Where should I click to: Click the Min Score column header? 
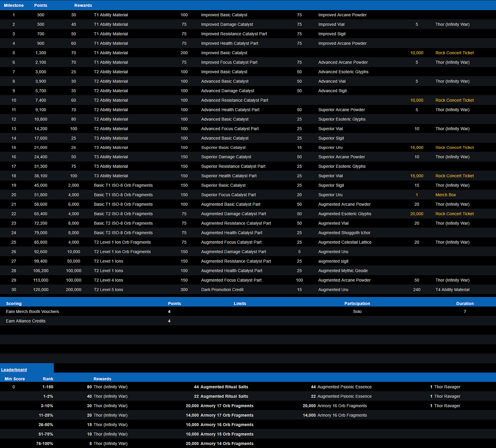coord(15,379)
